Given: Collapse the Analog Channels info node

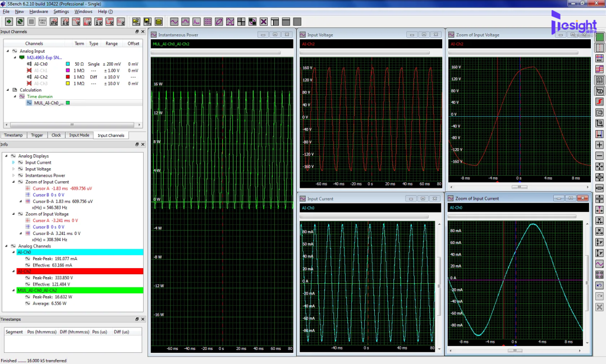Looking at the screenshot, I should (x=7, y=246).
